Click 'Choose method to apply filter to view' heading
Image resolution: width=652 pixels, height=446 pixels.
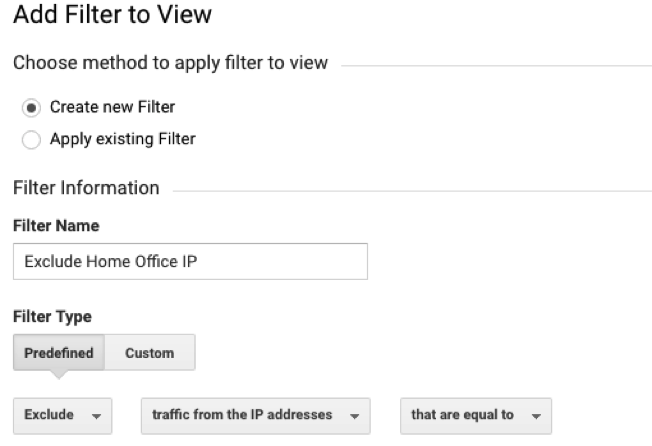[170, 63]
